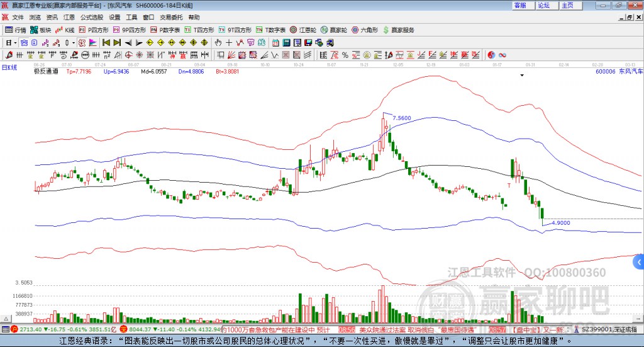
Task: Expand the candlestick style dropdown arrow
Action: pos(74,43)
